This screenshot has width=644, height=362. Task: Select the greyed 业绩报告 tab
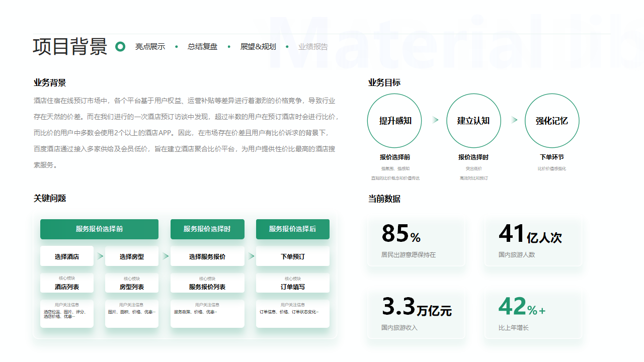coord(313,47)
